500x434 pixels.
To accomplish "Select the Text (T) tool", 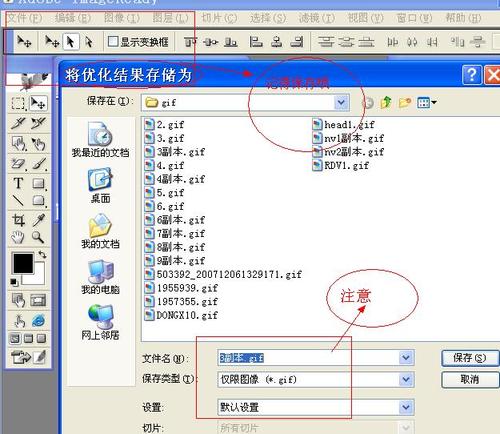I will pos(18,183).
